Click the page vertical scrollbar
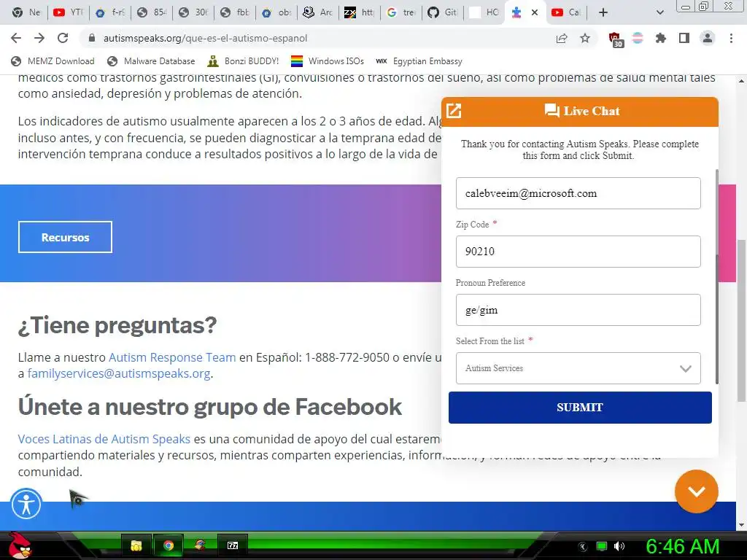The width and height of the screenshot is (747, 560). [x=741, y=319]
